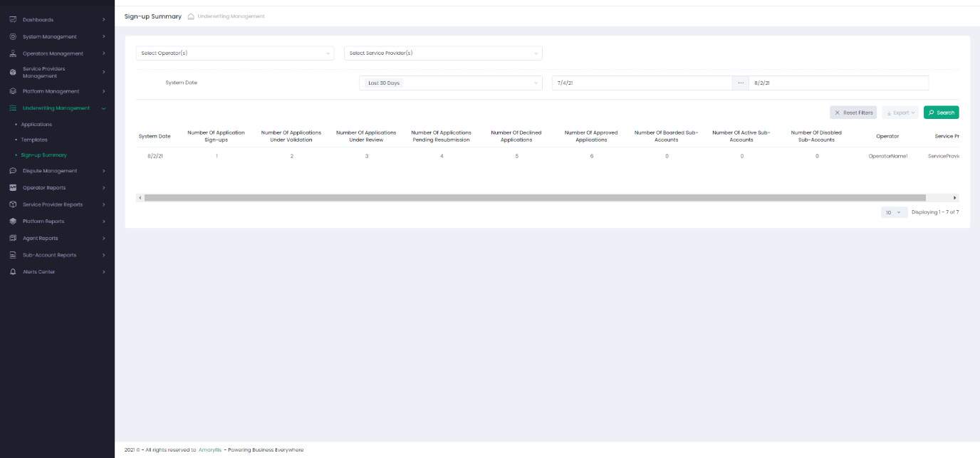Click the System Management gear icon
Image resolution: width=980 pixels, height=458 pixels.
click(13, 36)
